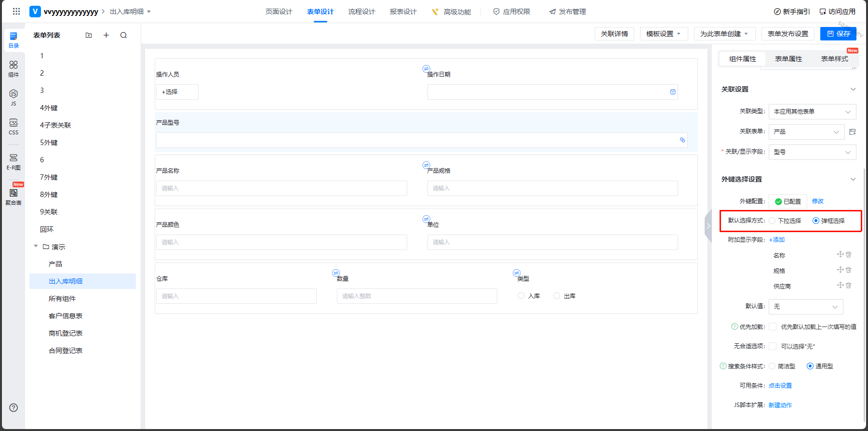Click the 保存 save button
The image size is (868, 431).
point(838,34)
